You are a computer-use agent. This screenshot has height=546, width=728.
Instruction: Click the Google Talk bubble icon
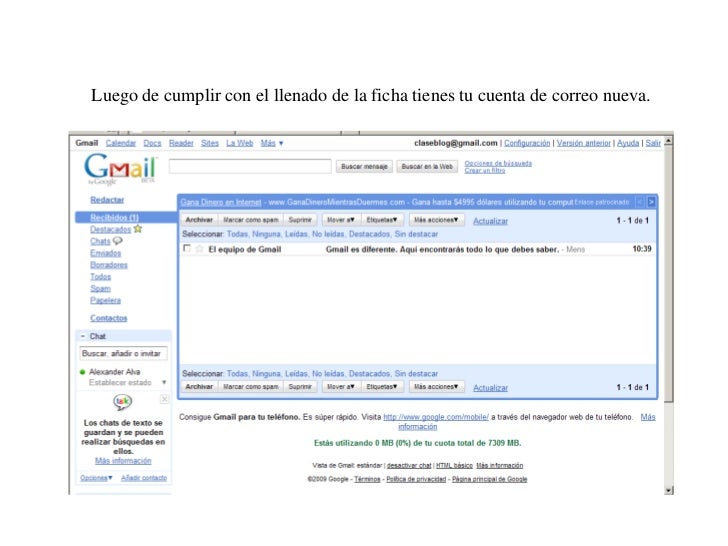click(x=123, y=402)
